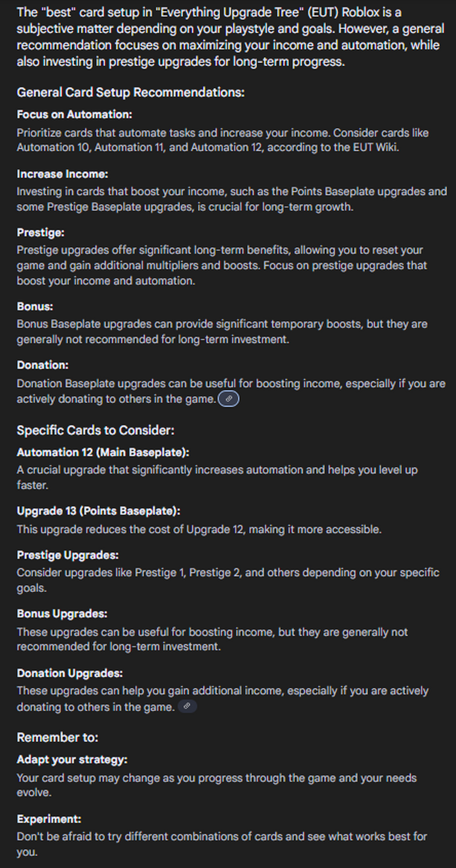Image resolution: width=456 pixels, height=868 pixels.
Task: Open the source link icon after Donation paragraph
Action: 228,399
